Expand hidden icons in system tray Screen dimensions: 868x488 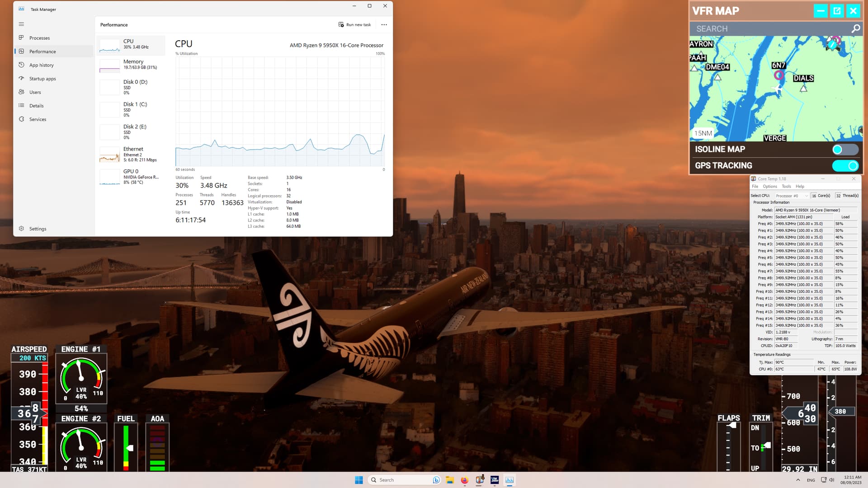797,480
